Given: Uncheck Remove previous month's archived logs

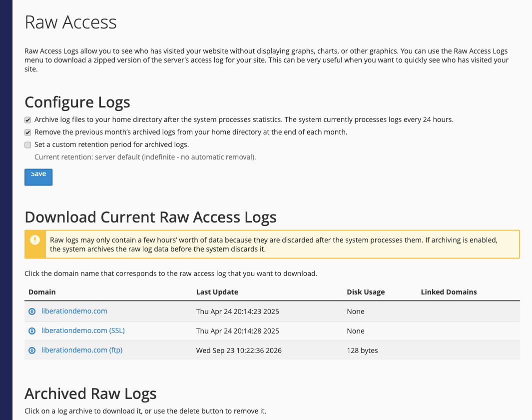Looking at the screenshot, I should pos(28,132).
